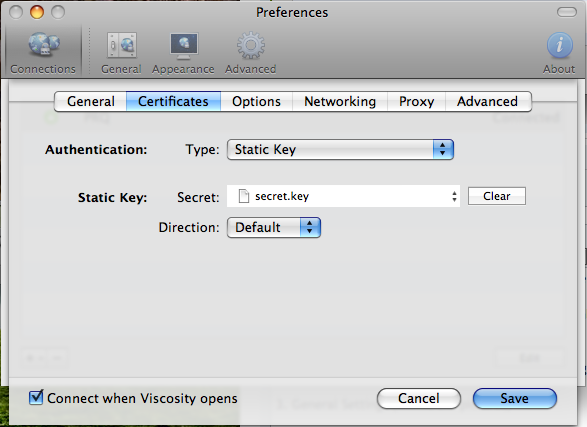The width and height of the screenshot is (587, 427).
Task: Cancel the connection edits
Action: 419,399
